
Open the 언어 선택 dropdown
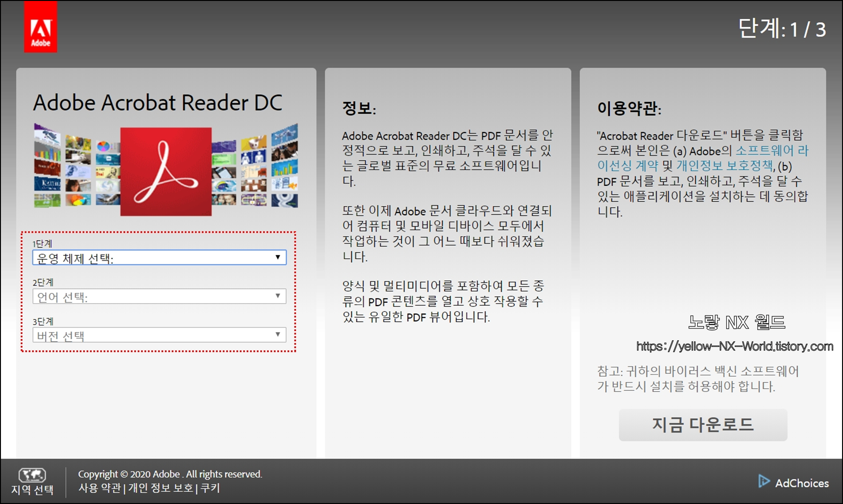coord(159,296)
